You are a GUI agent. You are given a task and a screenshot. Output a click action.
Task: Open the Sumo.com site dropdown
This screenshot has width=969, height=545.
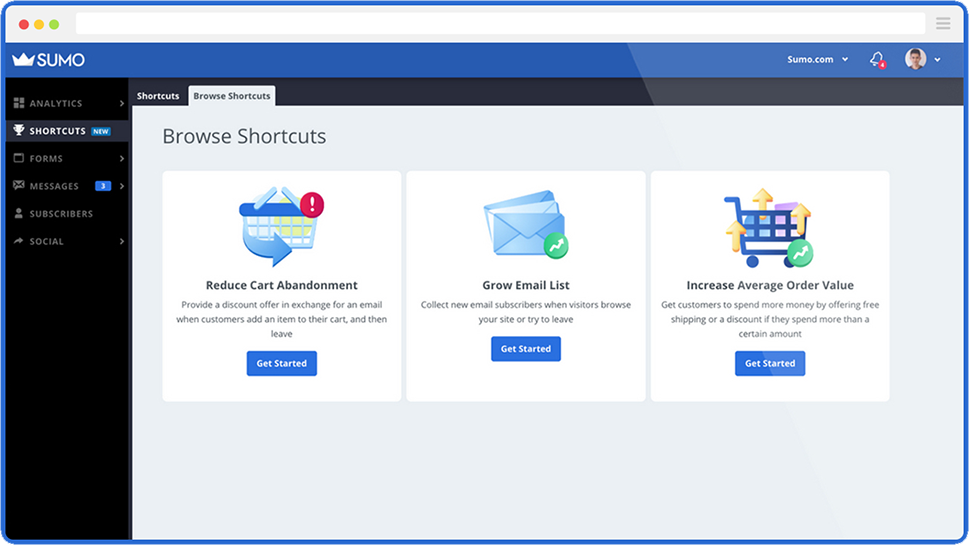click(x=817, y=59)
